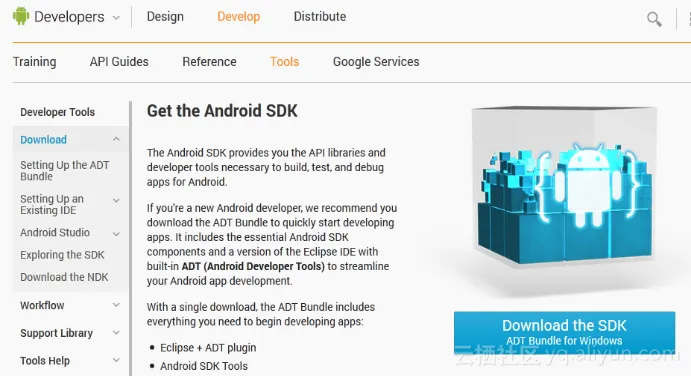Open Google Services section
691x376 pixels.
(376, 62)
